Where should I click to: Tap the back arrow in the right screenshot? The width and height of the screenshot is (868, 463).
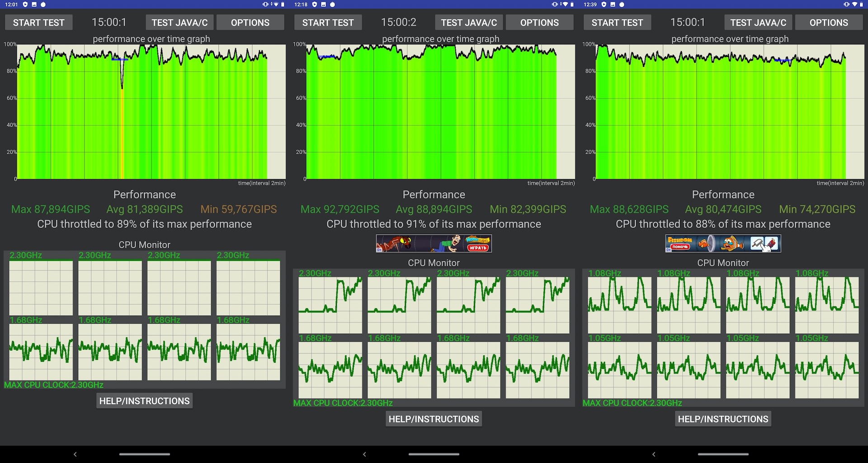point(654,454)
